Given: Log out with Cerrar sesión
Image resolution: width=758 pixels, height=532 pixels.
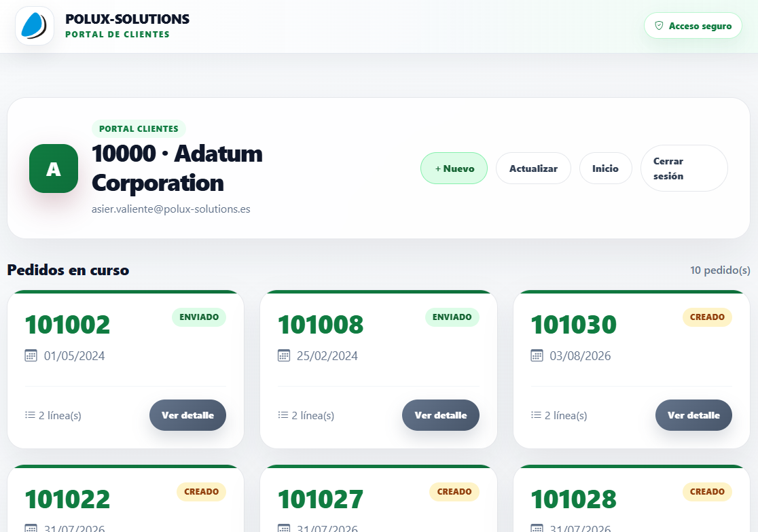Looking at the screenshot, I should (683, 169).
